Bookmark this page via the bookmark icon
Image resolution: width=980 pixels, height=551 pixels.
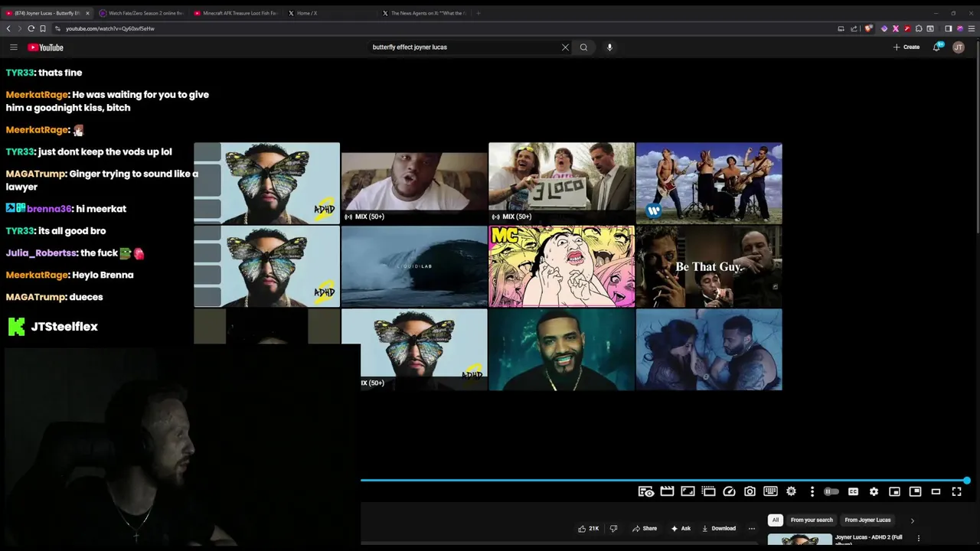click(x=43, y=28)
